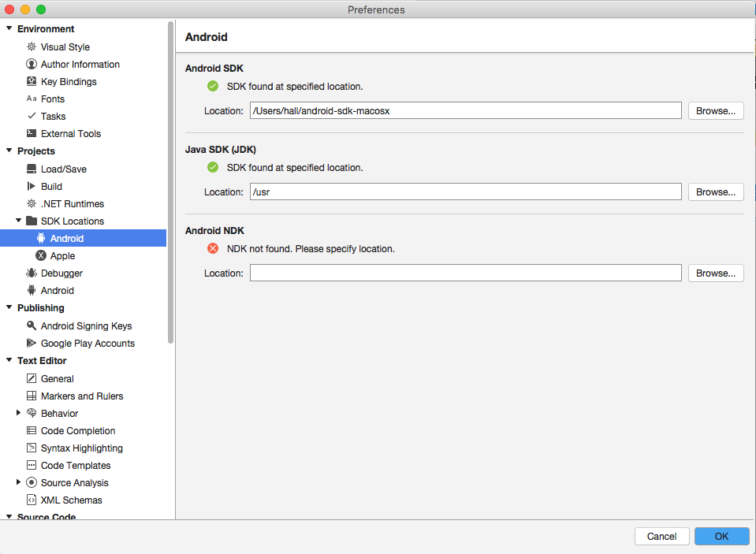Click the Author Information person icon
756x554 pixels.
point(32,65)
